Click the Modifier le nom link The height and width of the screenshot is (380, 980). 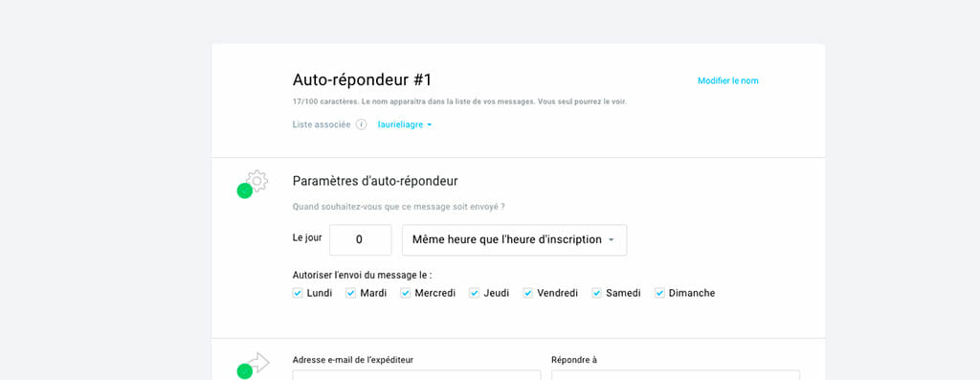[728, 80]
